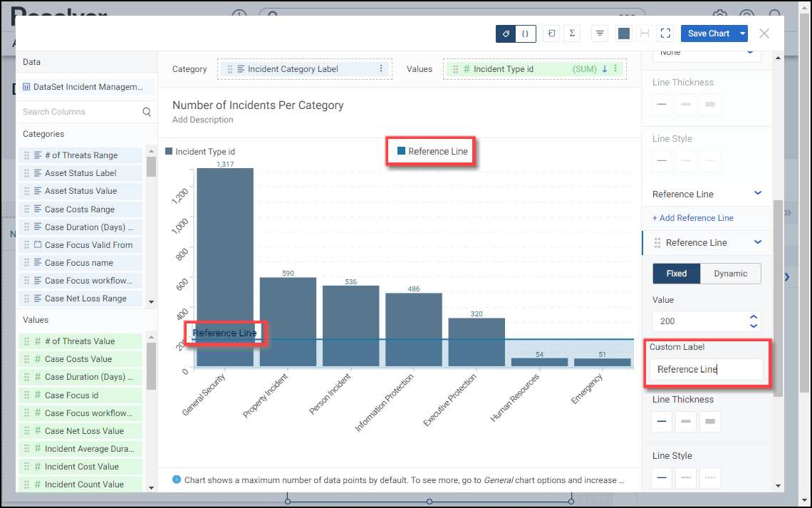This screenshot has height=508, width=812.
Task: Select the Dynamic reference line mode
Action: pos(731,274)
